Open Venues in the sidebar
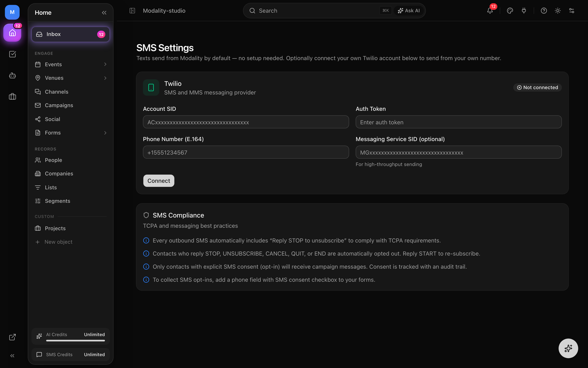The height and width of the screenshot is (368, 588). tap(71, 78)
